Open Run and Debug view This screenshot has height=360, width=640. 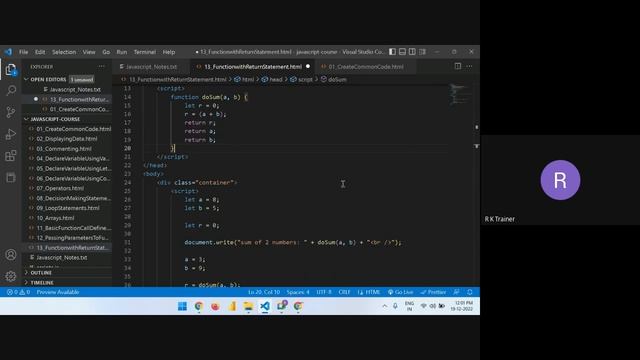11,134
